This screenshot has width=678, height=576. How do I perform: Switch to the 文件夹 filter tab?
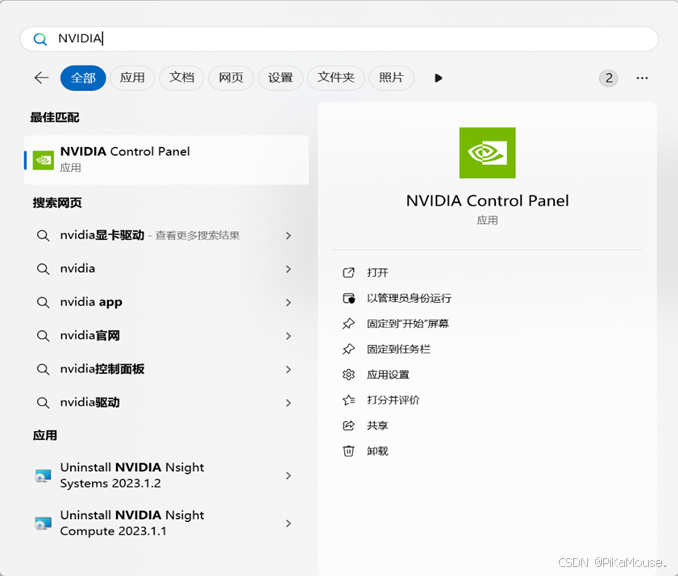pos(336,78)
